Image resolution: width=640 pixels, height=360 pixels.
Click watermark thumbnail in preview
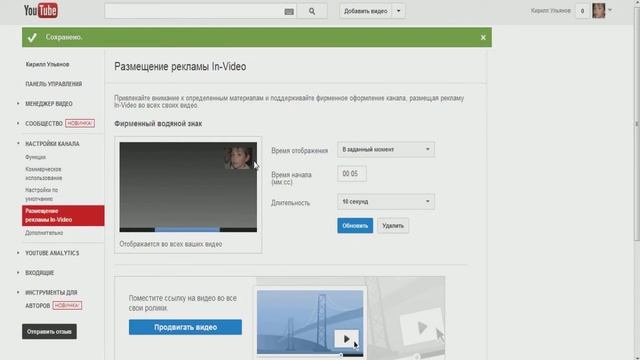coord(238,158)
